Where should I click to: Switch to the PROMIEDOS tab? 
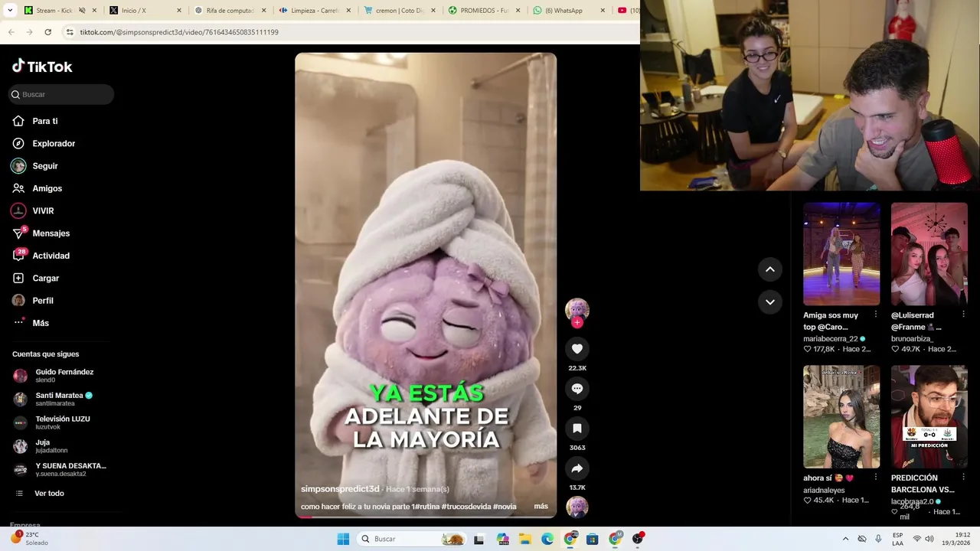(482, 11)
